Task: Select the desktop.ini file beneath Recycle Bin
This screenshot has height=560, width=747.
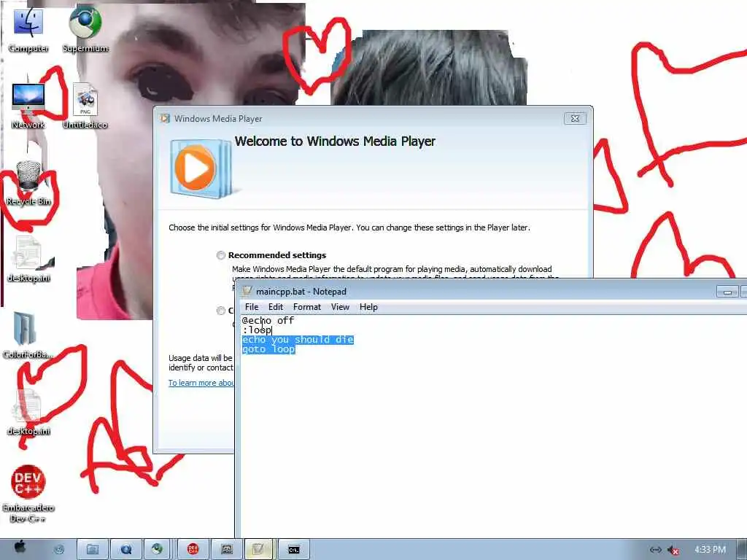Action: [28, 260]
